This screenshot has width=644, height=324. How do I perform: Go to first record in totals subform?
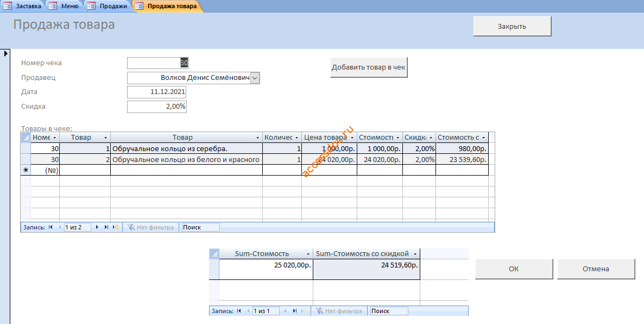pos(239,311)
